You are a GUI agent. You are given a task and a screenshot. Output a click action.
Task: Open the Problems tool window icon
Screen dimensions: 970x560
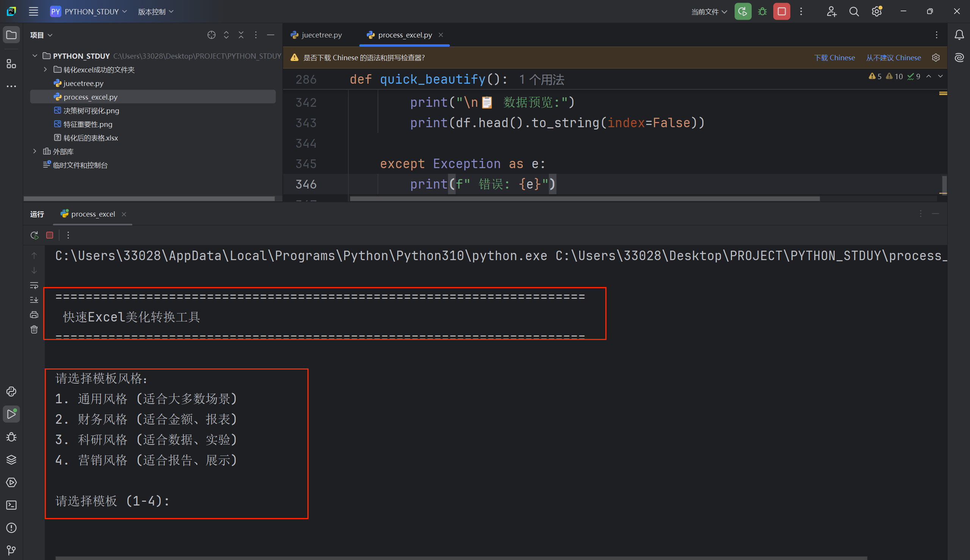pyautogui.click(x=11, y=528)
